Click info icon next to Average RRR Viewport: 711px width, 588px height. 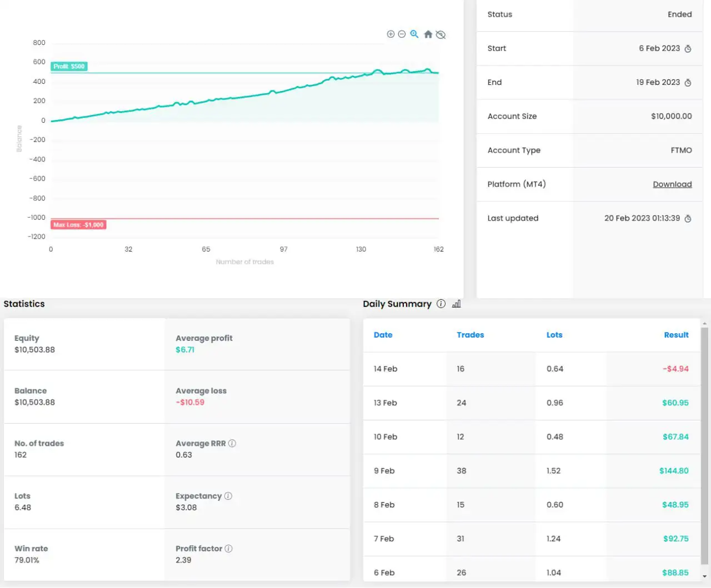[232, 443]
